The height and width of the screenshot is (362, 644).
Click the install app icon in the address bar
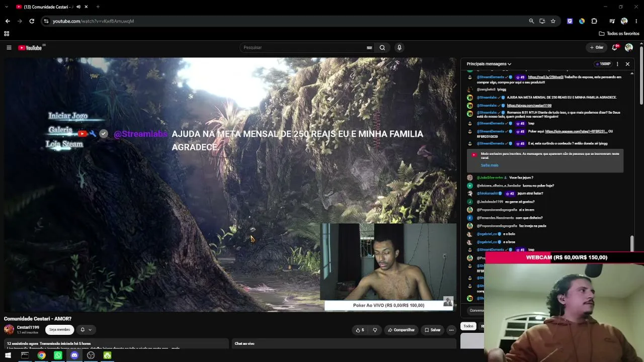542,21
